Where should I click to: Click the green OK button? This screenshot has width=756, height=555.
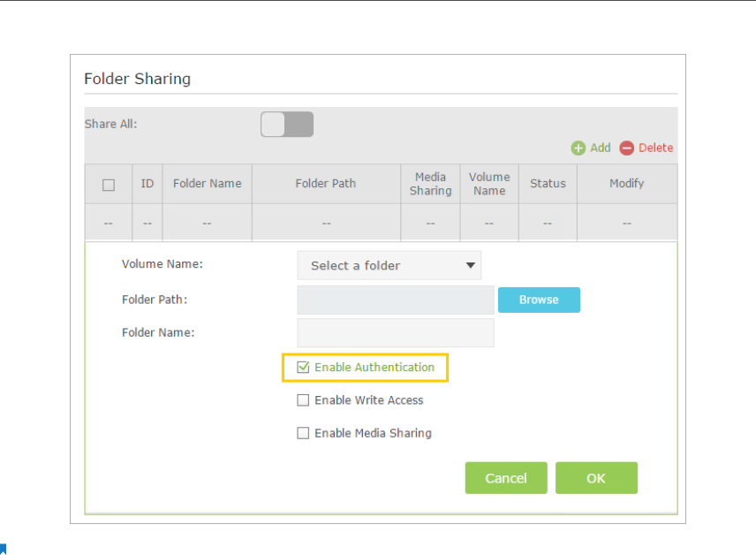pyautogui.click(x=596, y=478)
